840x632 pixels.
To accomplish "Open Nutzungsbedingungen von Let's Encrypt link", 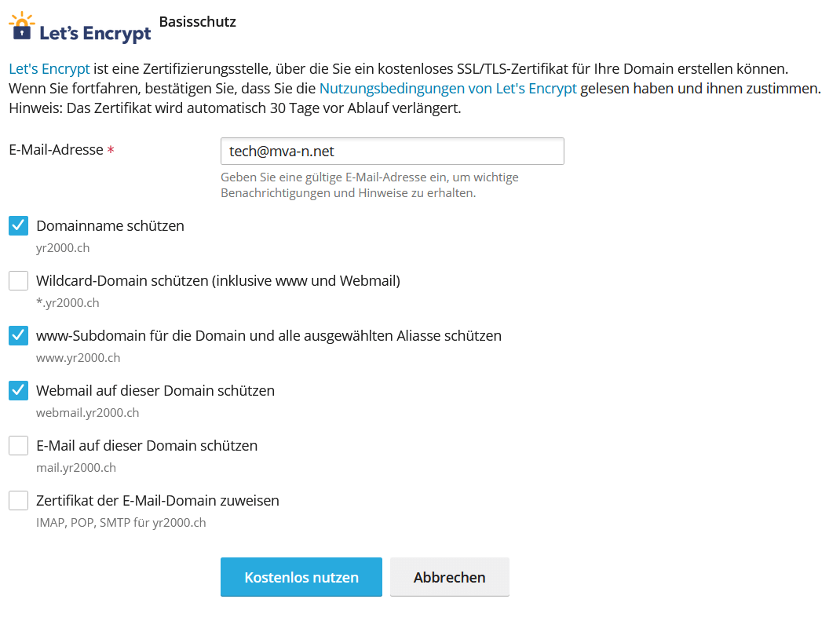I will pos(447,89).
